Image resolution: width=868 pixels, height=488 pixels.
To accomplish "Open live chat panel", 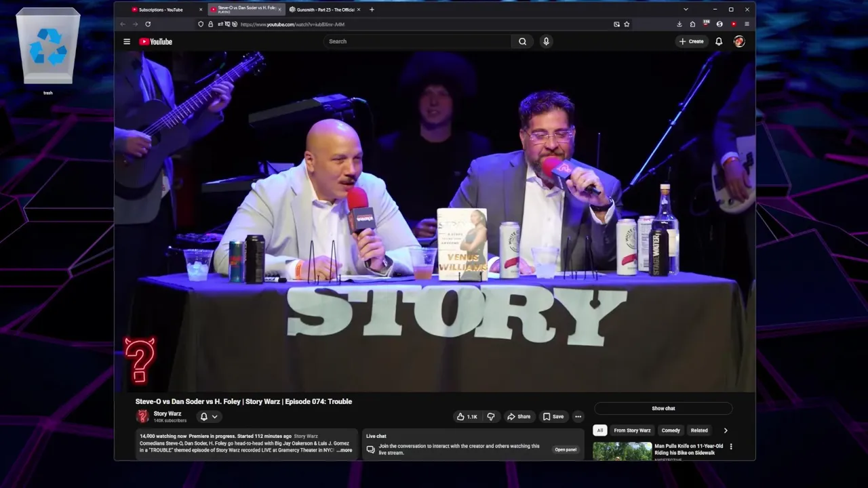I will 566,449.
